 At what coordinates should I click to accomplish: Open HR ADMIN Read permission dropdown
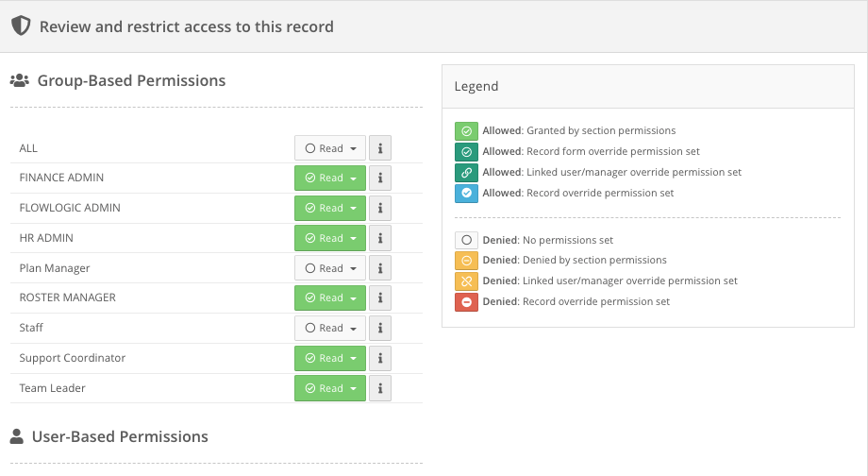(x=330, y=238)
